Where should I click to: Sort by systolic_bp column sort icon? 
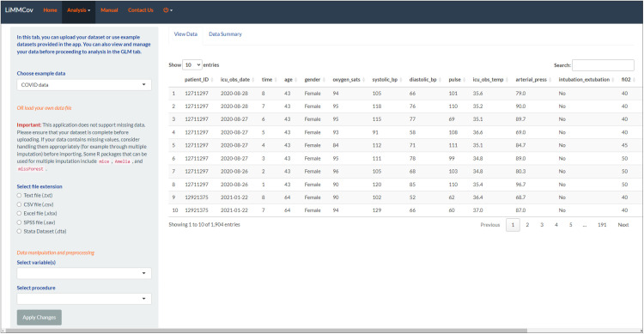401,80
